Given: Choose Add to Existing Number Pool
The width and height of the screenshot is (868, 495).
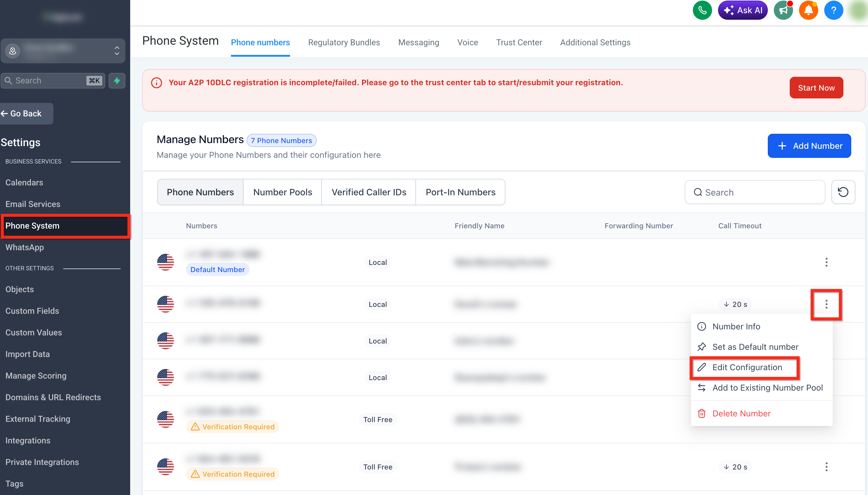Looking at the screenshot, I should click(x=761, y=388).
